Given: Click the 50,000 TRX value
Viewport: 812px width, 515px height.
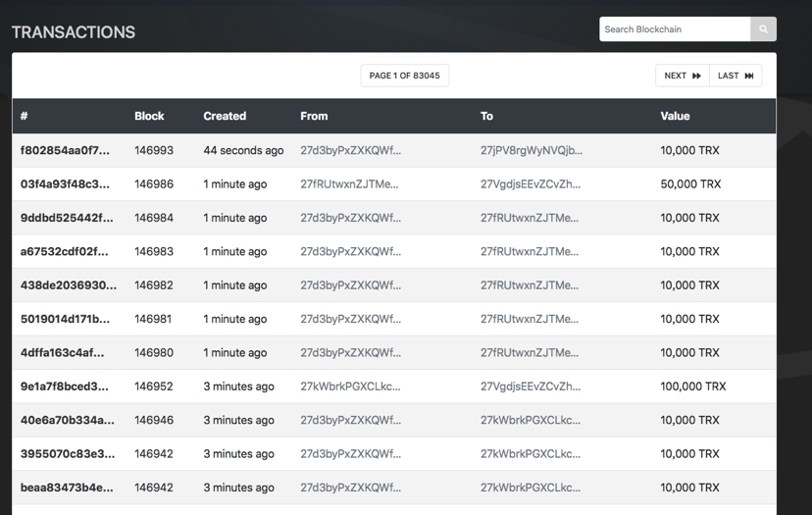Looking at the screenshot, I should pos(690,184).
